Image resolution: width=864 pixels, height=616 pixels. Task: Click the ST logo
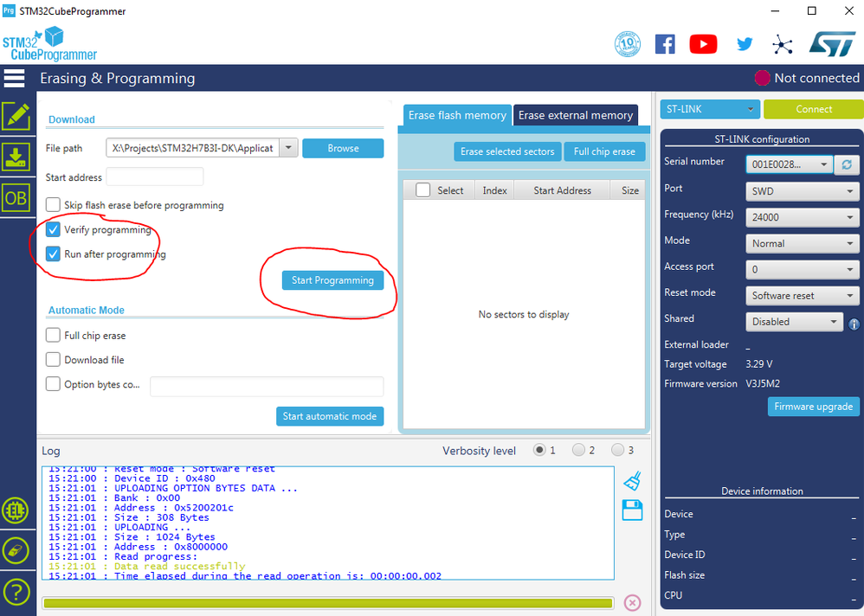(x=832, y=43)
